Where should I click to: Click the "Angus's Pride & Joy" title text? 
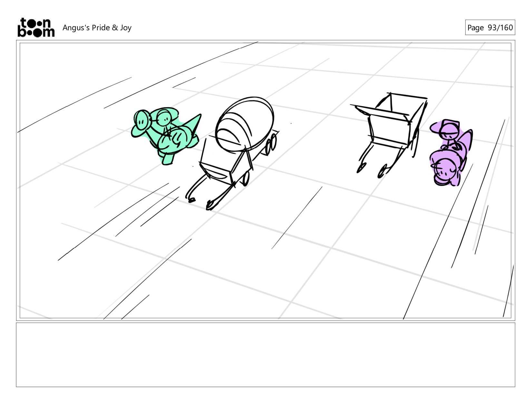[97, 28]
